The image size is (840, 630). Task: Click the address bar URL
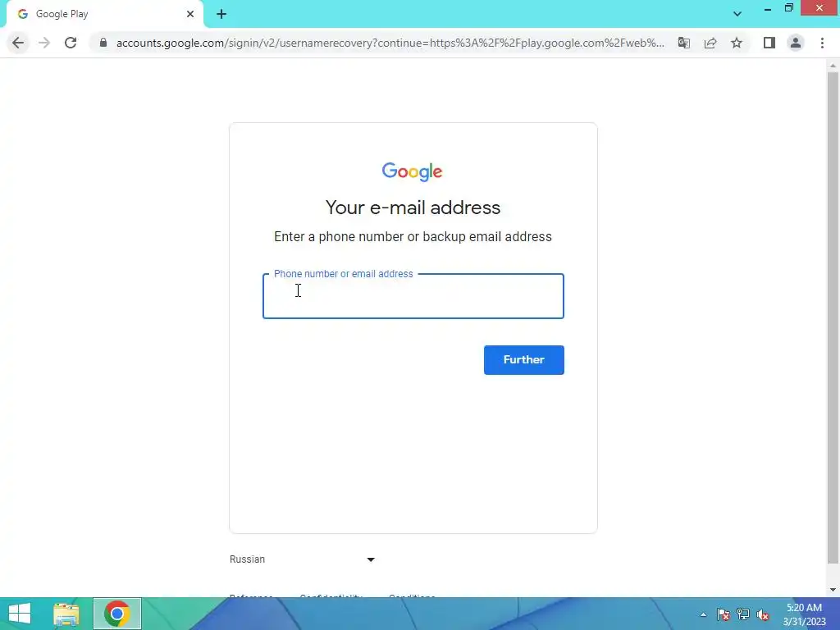tap(390, 43)
